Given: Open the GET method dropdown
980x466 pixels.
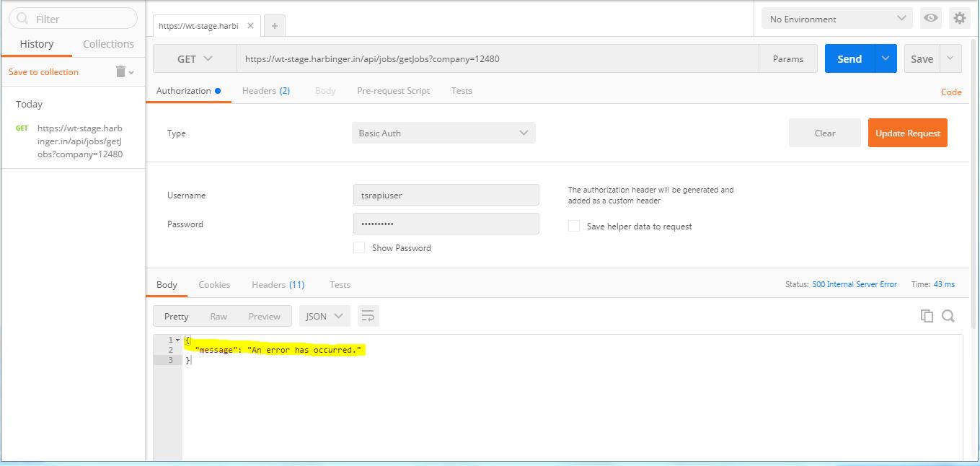Looking at the screenshot, I should pyautogui.click(x=195, y=59).
